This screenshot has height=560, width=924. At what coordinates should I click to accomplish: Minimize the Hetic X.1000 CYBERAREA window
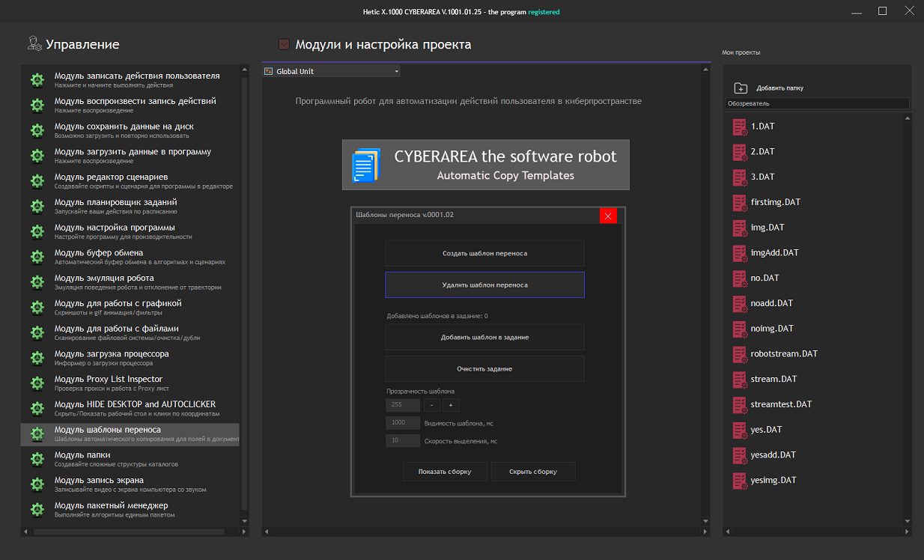(857, 11)
